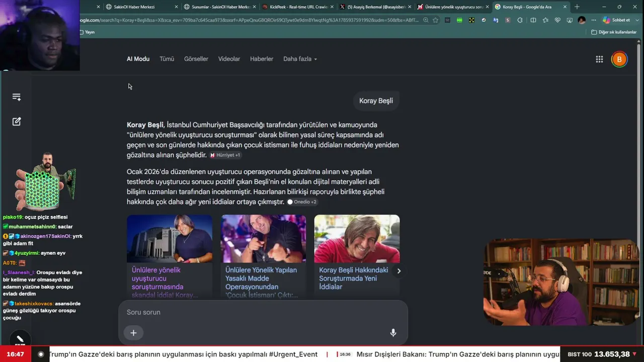This screenshot has width=644, height=362.
Task: Open the green extension icon in toolbar
Action: click(x=459, y=20)
